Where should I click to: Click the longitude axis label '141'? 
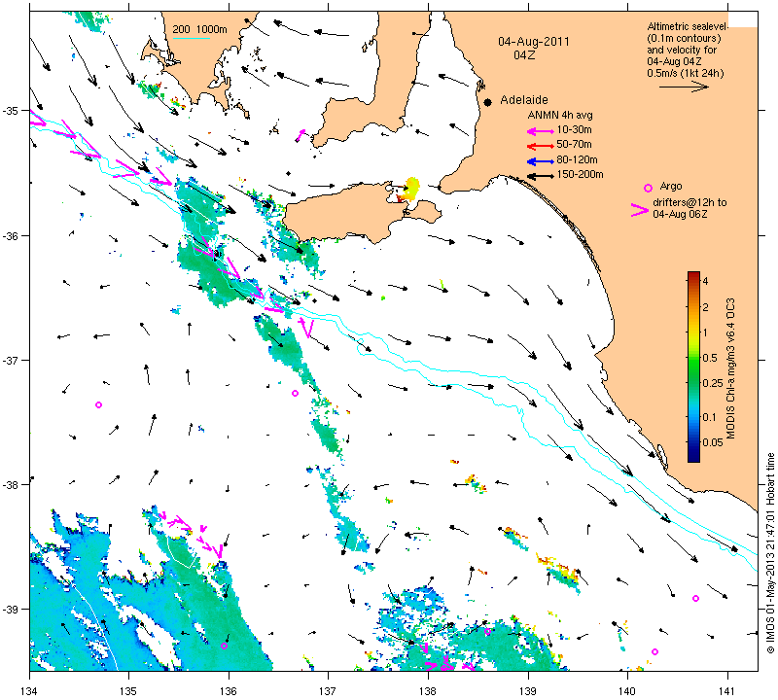[x=727, y=690]
